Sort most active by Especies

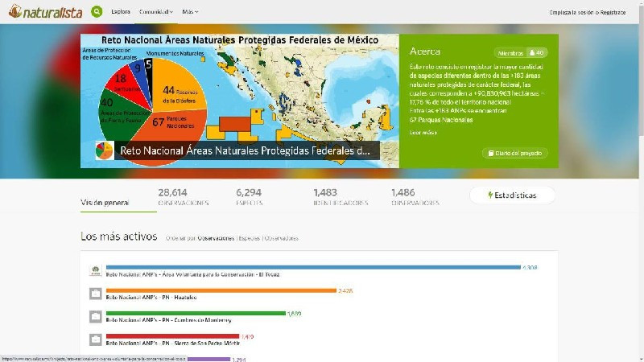[x=250, y=238]
